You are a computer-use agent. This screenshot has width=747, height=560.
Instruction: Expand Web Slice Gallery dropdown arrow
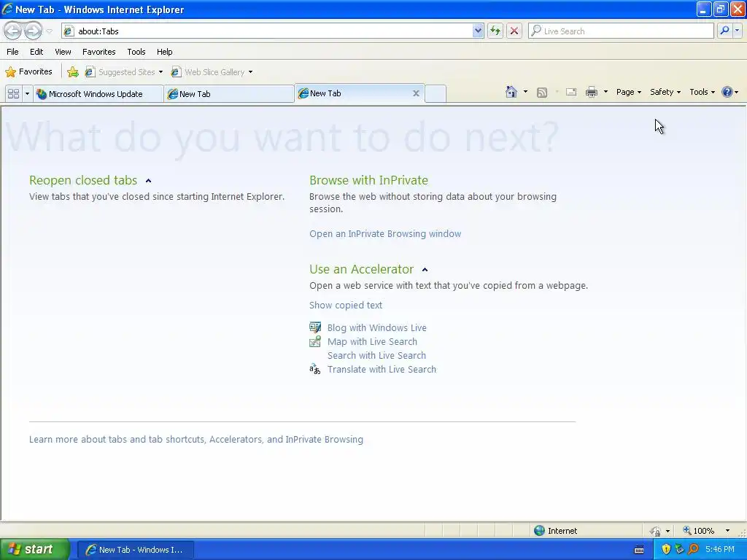coord(251,72)
